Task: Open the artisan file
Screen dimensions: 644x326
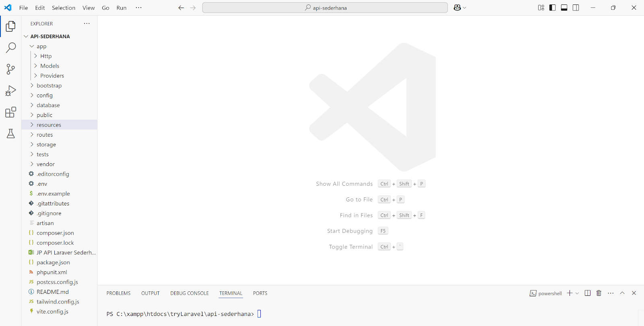Action: click(x=59, y=223)
